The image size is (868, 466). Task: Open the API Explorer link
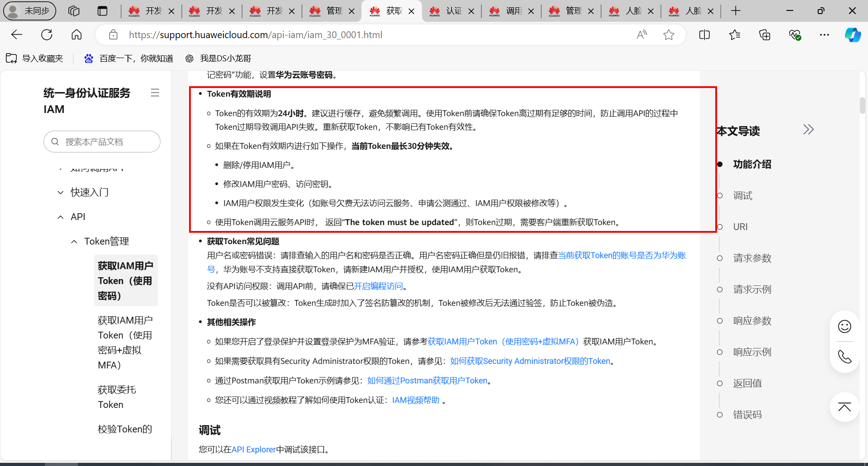(253, 449)
